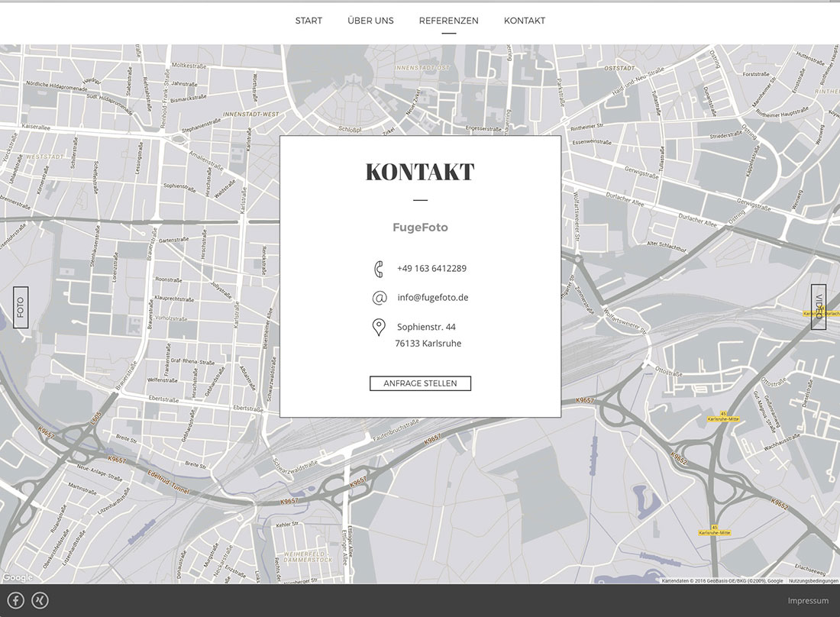Viewport: 840px width, 617px height.
Task: Open the FOTO side tab
Action: (21, 308)
